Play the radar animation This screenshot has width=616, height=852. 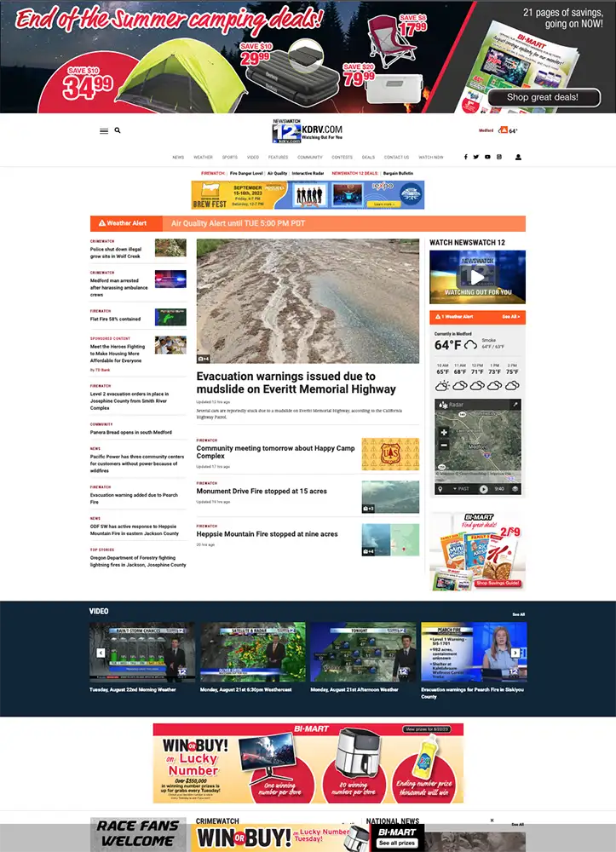tap(483, 489)
